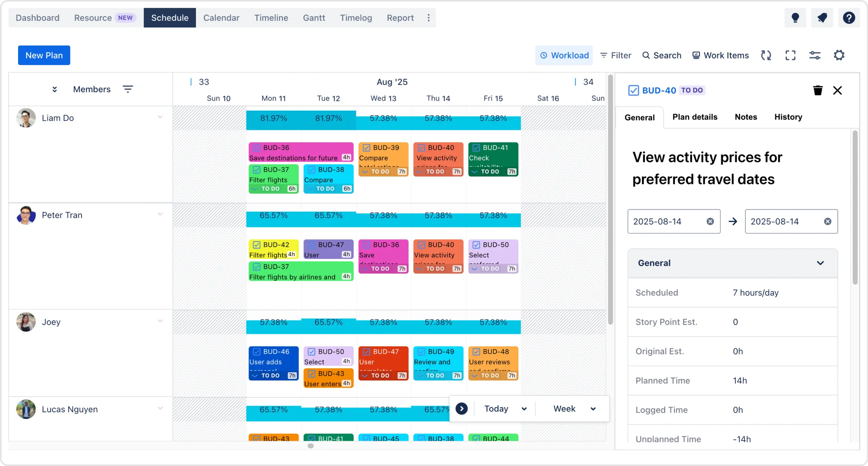The width and height of the screenshot is (868, 466).
Task: Open the Gantt tab
Action: coord(313,18)
